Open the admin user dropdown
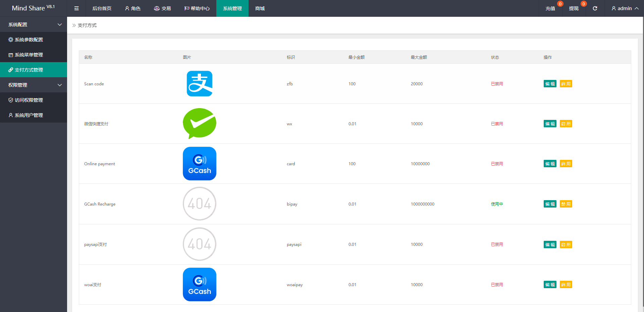644x312 pixels. pyautogui.click(x=625, y=8)
